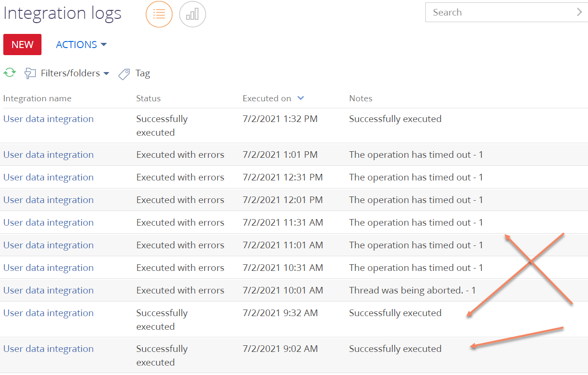Open the 11:31 AM integration log entry

coord(48,222)
